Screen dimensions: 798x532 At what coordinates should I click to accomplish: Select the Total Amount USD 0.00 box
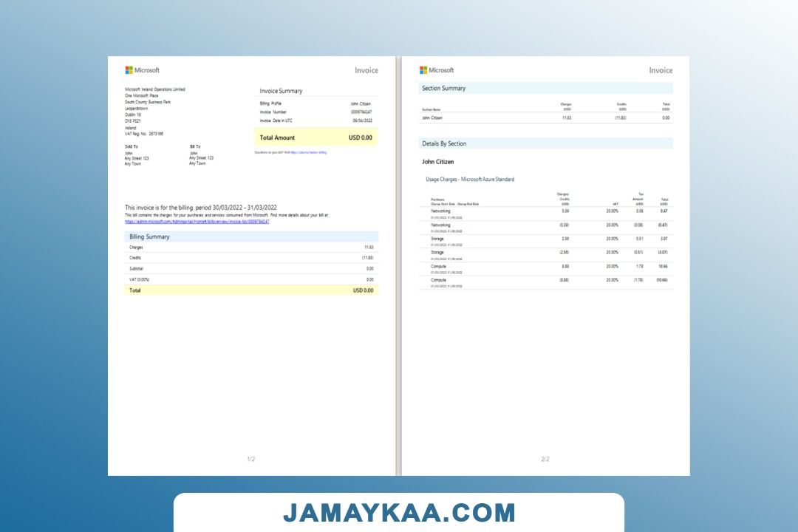pos(316,137)
